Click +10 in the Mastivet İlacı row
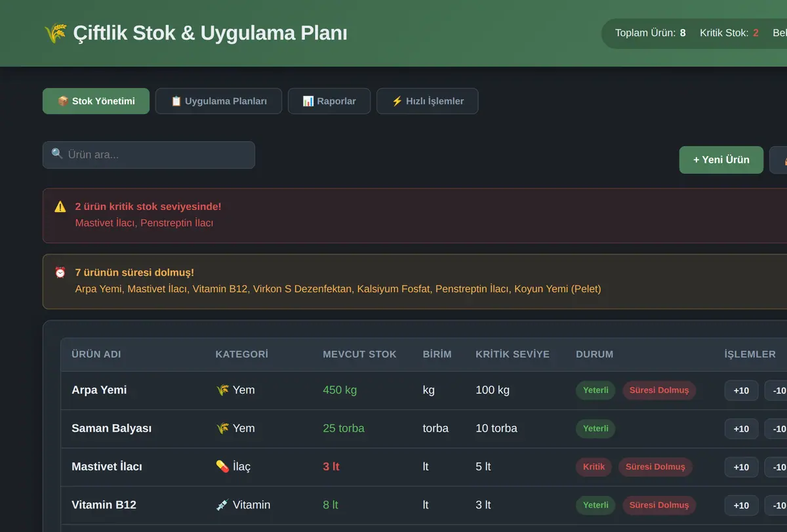 pos(741,467)
